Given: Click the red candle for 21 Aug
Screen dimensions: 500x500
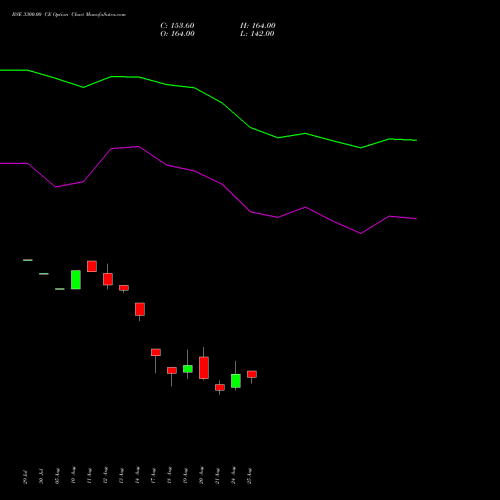Looking at the screenshot, I should coord(220,387).
